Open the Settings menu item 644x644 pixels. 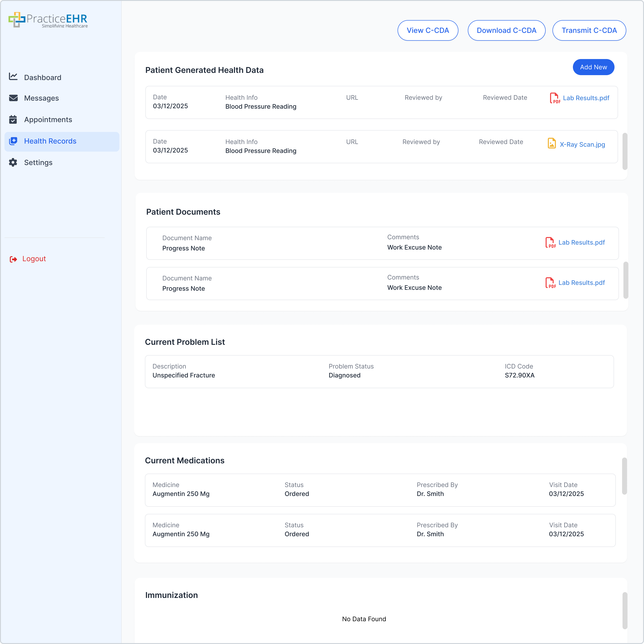pyautogui.click(x=38, y=162)
